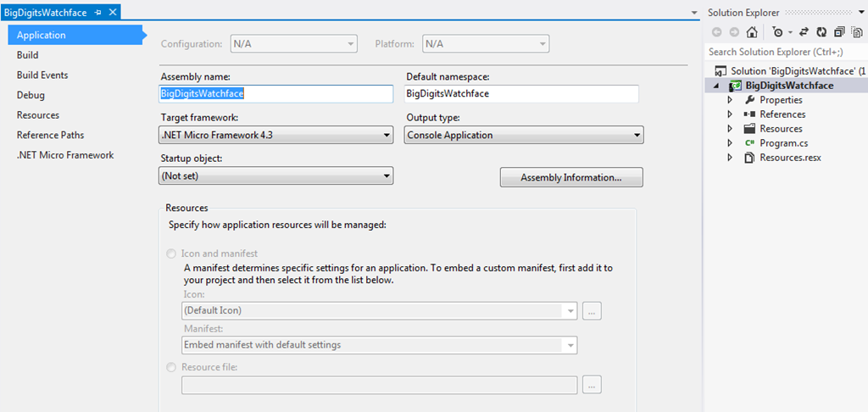Click the Pending Changes Filter clock icon
This screenshot has height=412, width=868.
coord(778,32)
